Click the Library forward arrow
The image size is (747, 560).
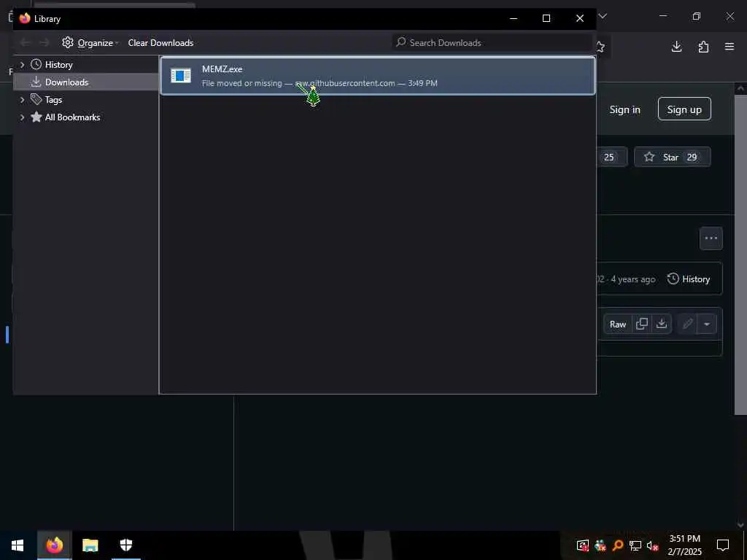44,43
